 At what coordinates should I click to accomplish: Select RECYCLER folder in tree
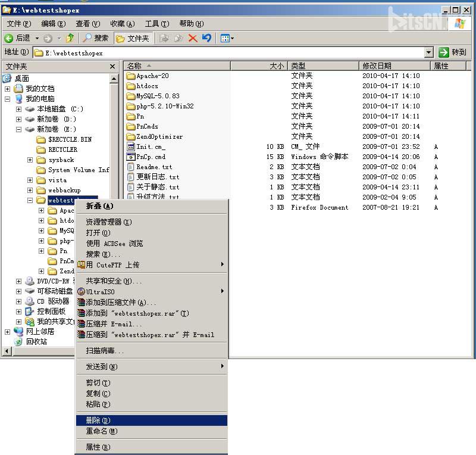57,149
